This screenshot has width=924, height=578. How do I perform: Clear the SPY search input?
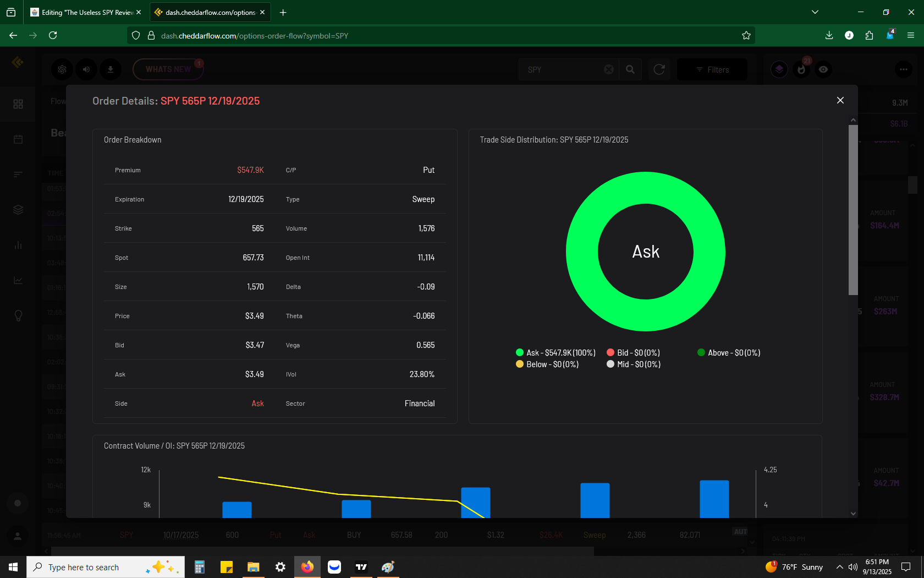pyautogui.click(x=609, y=69)
